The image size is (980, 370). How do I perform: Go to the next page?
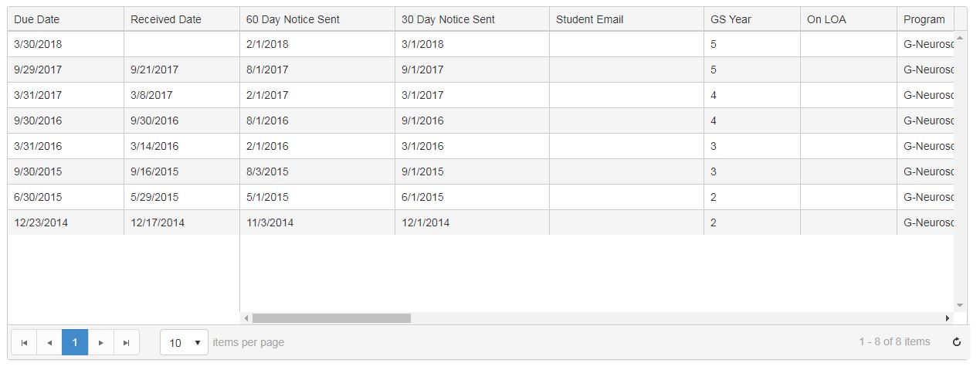pos(101,343)
